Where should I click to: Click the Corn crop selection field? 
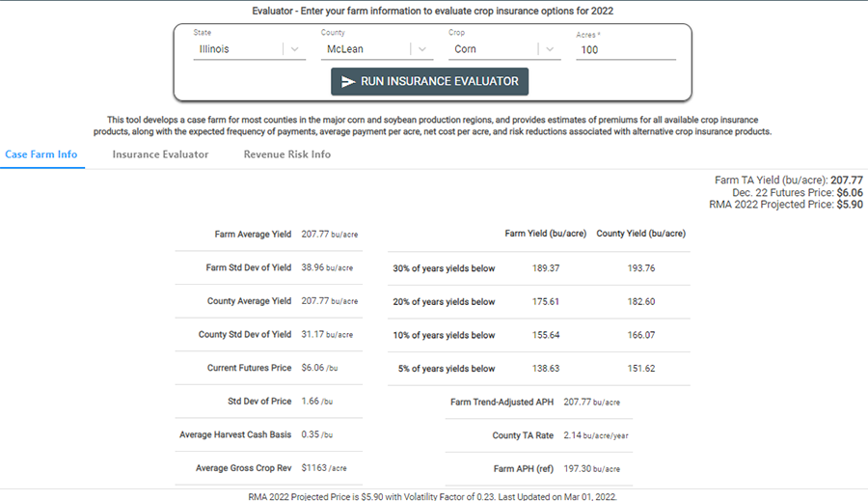coord(492,49)
